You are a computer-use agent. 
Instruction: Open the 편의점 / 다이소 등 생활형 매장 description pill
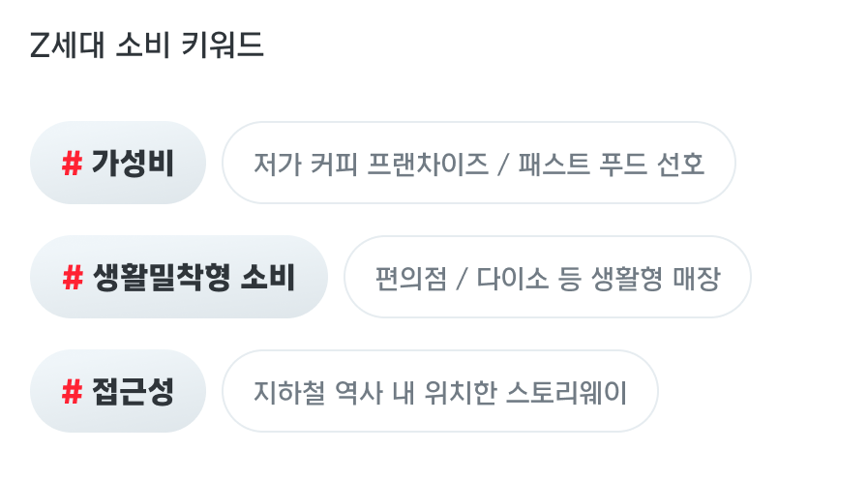[548, 277]
